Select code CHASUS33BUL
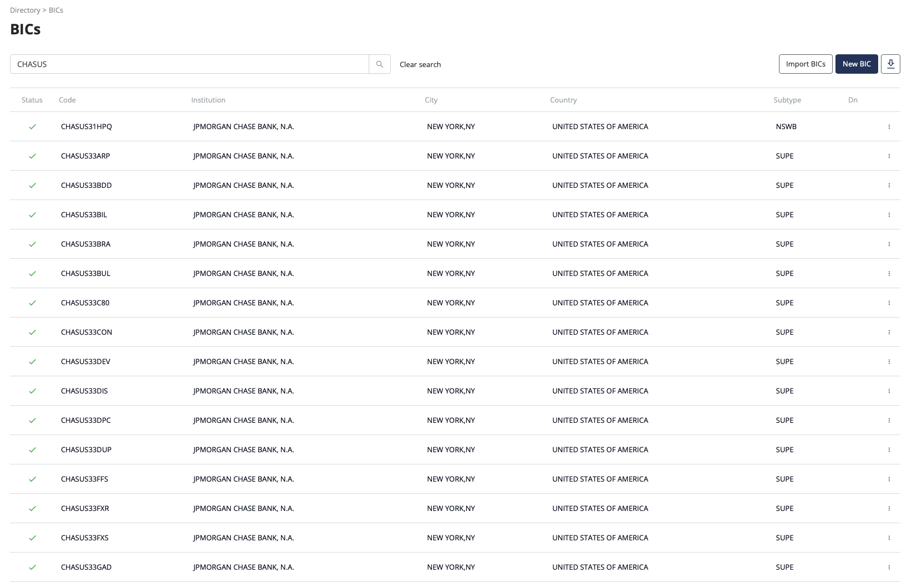907x588 pixels. (x=86, y=274)
